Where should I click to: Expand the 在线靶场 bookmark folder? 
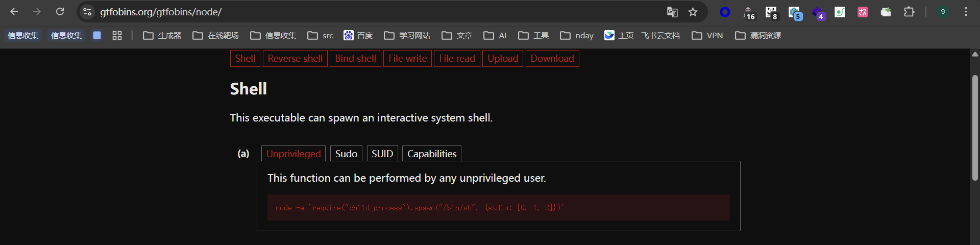click(x=215, y=35)
